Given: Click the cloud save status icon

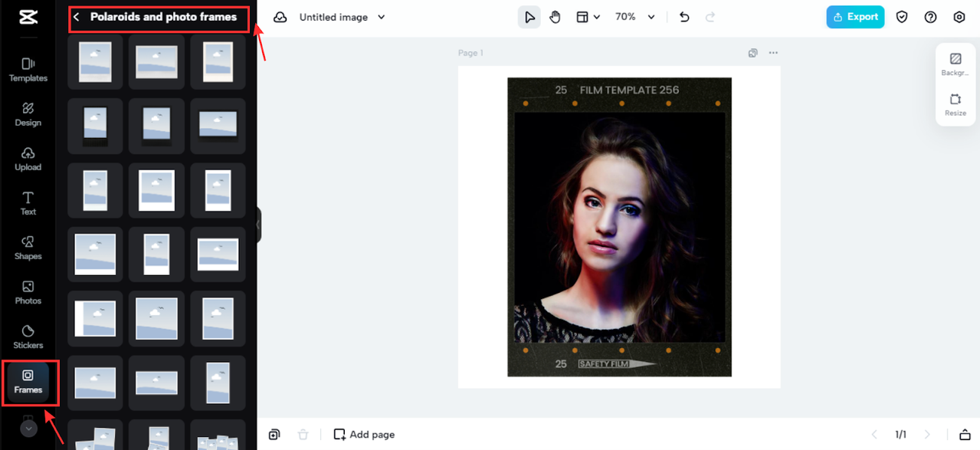Looking at the screenshot, I should pos(280,17).
